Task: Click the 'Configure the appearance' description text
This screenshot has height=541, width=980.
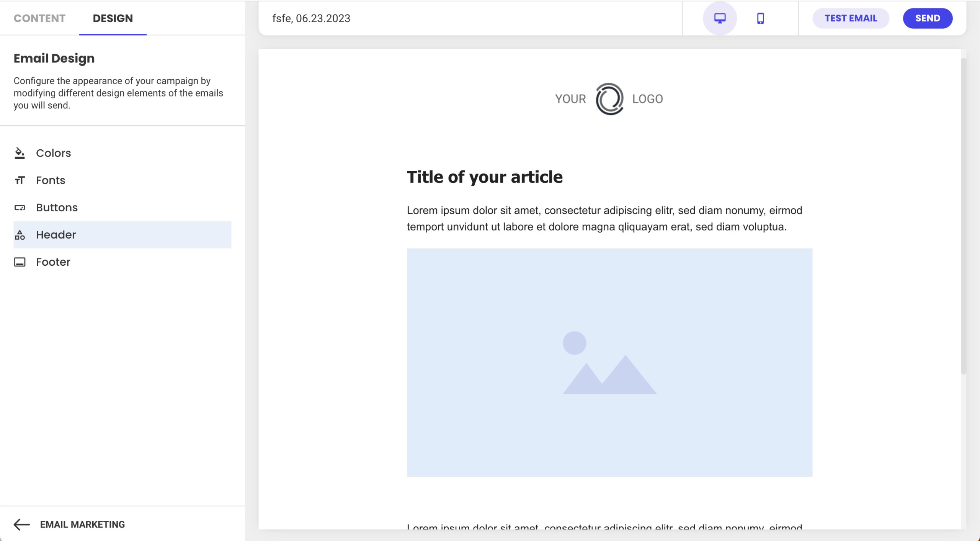Action: (x=118, y=93)
